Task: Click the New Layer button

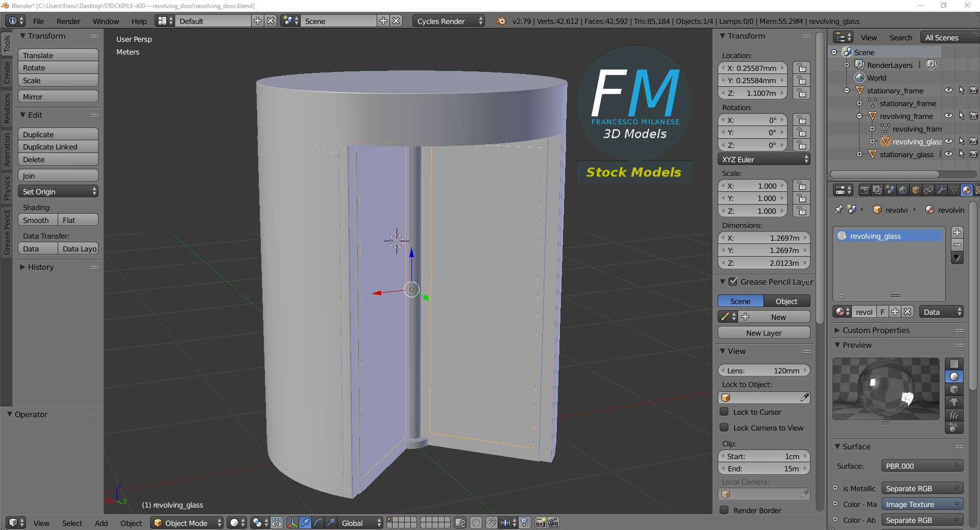Action: click(x=764, y=333)
